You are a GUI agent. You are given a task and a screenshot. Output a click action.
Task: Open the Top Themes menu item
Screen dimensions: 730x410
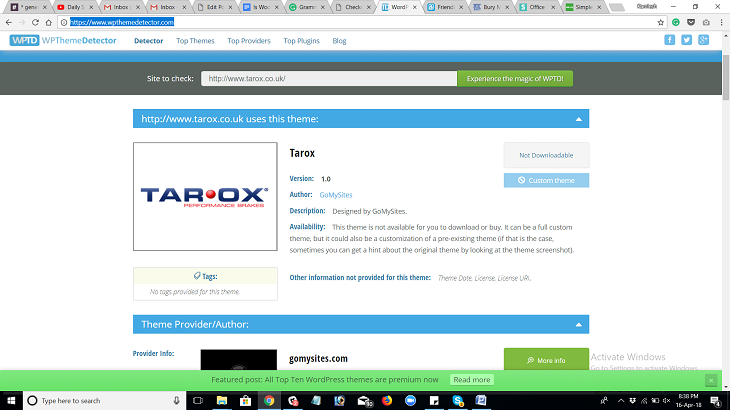pos(195,41)
